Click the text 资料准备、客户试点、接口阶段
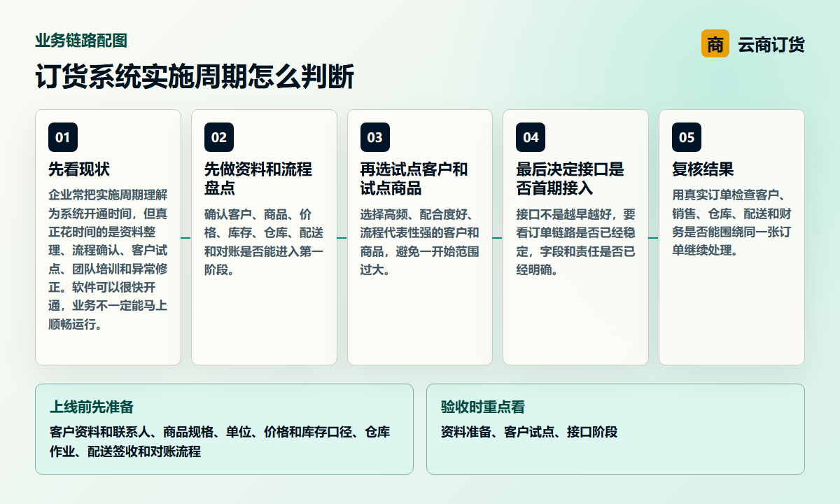The width and height of the screenshot is (840, 504). tap(529, 432)
